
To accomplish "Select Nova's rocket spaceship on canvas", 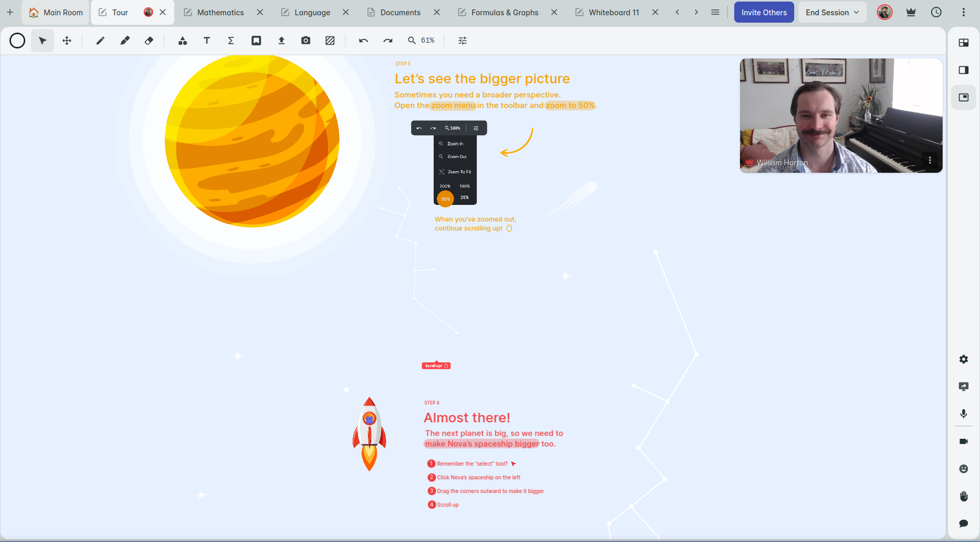I will click(369, 434).
